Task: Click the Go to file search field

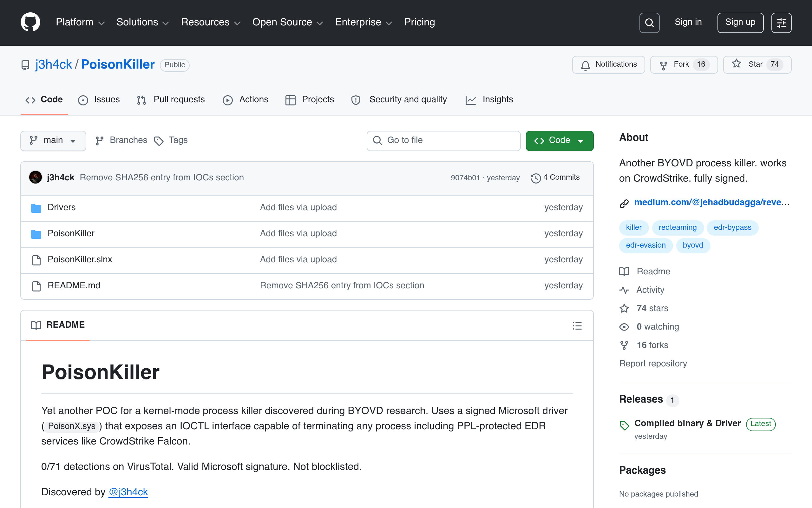Action: pos(443,140)
